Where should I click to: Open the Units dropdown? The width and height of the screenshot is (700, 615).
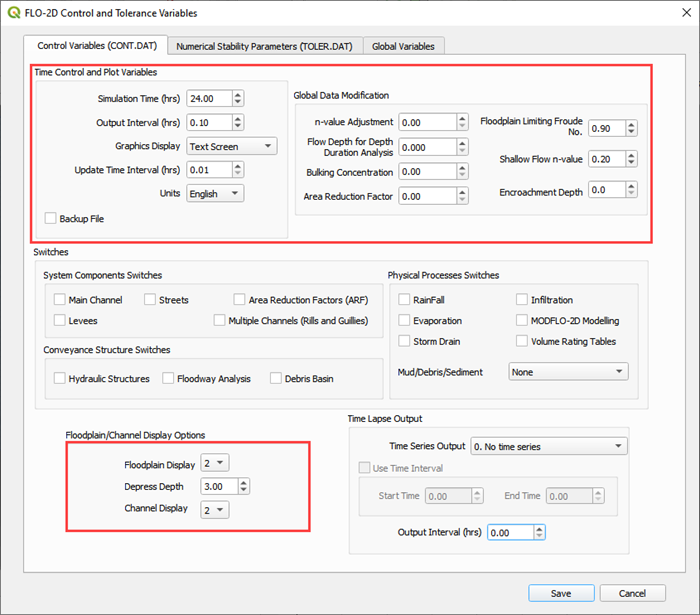coord(215,193)
